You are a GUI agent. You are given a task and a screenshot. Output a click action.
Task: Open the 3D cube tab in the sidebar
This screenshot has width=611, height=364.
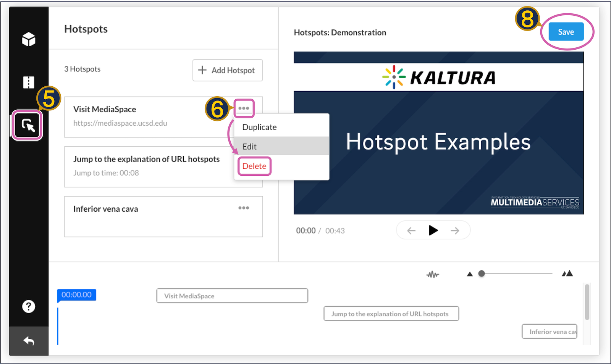pos(29,39)
